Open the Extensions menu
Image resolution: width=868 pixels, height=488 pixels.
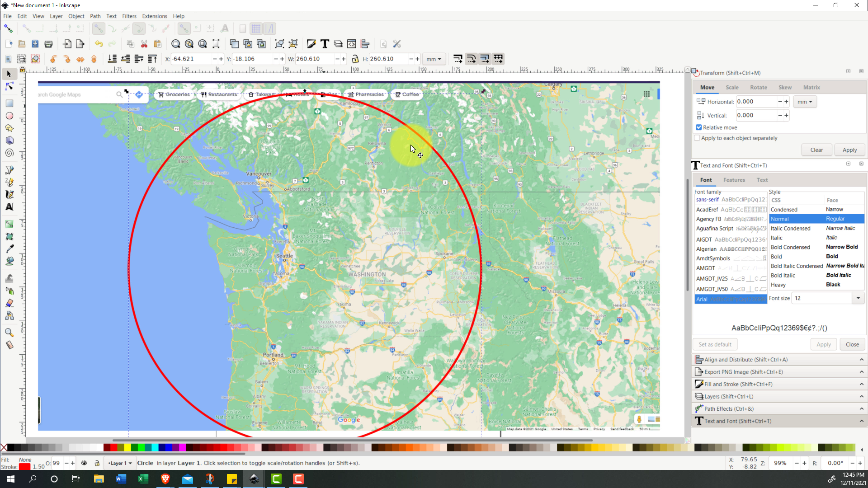click(154, 16)
